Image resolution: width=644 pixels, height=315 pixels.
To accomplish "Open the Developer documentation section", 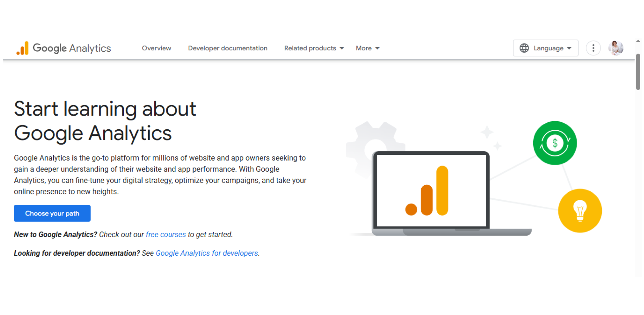I will click(x=227, y=48).
